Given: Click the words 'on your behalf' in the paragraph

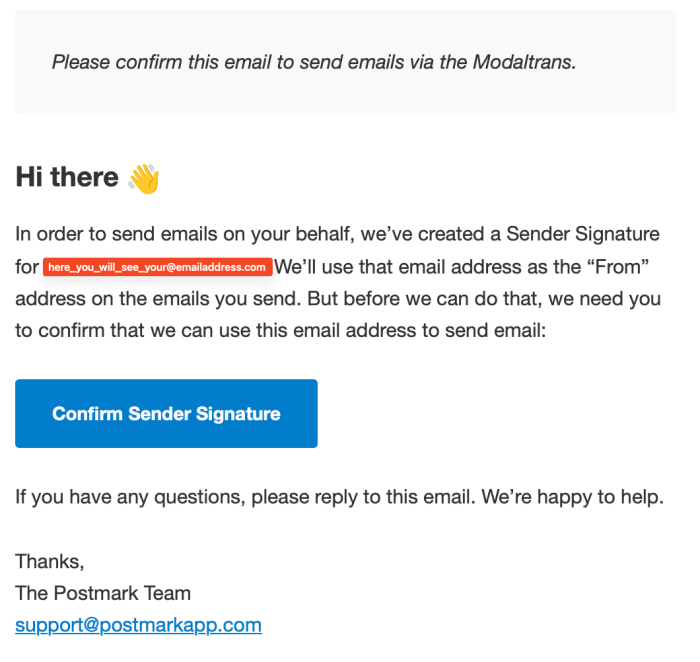Looking at the screenshot, I should 289,234.
